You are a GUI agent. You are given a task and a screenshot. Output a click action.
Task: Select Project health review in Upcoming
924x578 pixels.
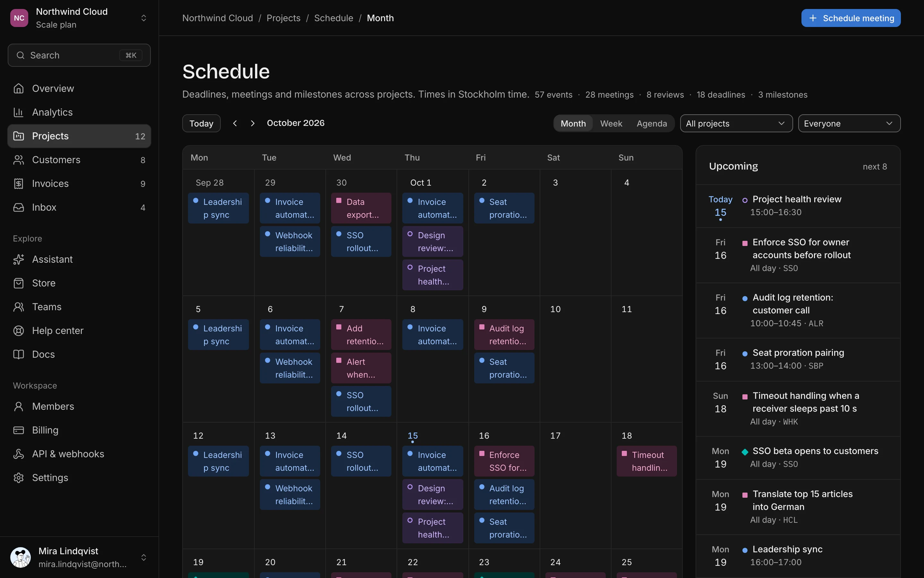(x=798, y=206)
